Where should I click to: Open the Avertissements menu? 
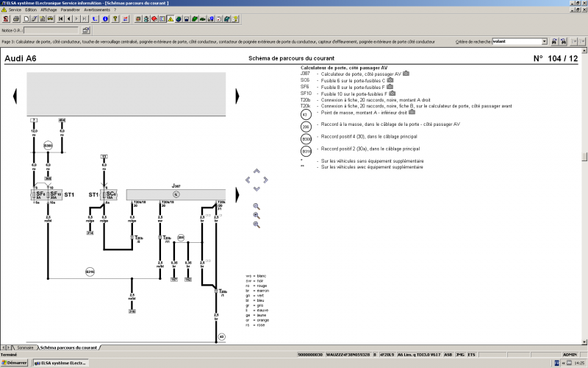(x=97, y=10)
